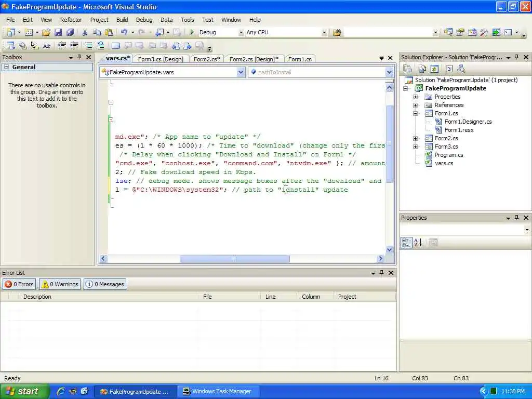
Task: Start debugging with the green play icon
Action: click(192, 32)
